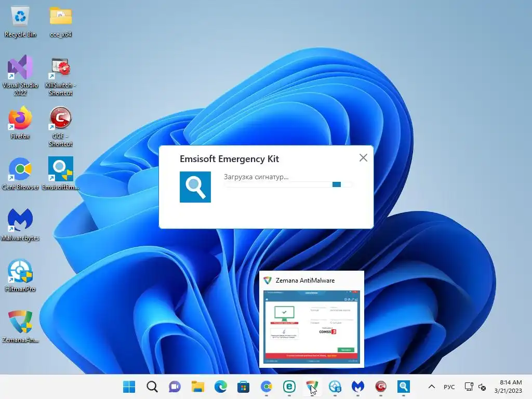Image resolution: width=532 pixels, height=399 pixels.
Task: Open the Recycle Bin desktop icon
Action: [20, 22]
